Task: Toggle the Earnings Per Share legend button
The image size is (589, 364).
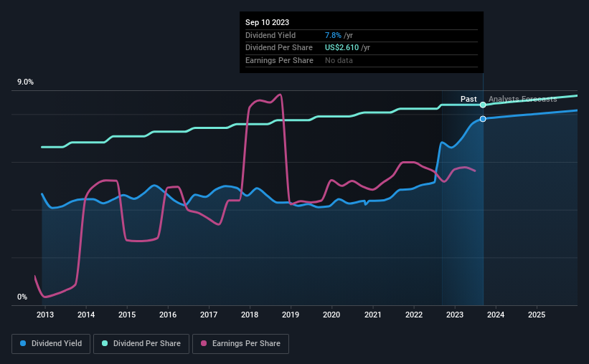Action: pyautogui.click(x=240, y=343)
